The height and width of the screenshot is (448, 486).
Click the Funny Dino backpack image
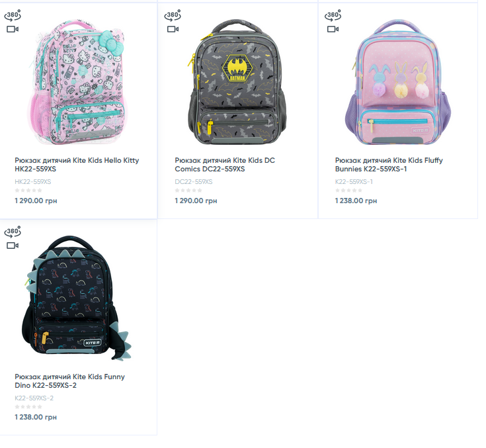[x=76, y=298]
